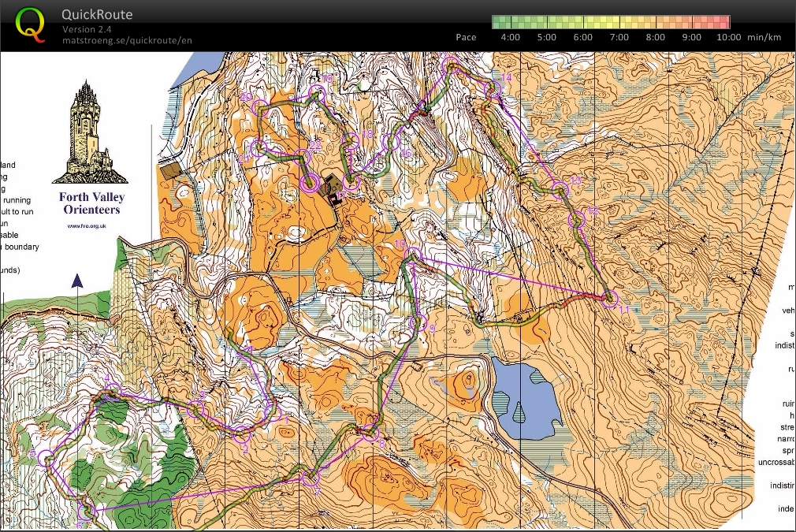The height and width of the screenshot is (532, 796).
Task: Click control circle 7 marker
Action: (311, 477)
